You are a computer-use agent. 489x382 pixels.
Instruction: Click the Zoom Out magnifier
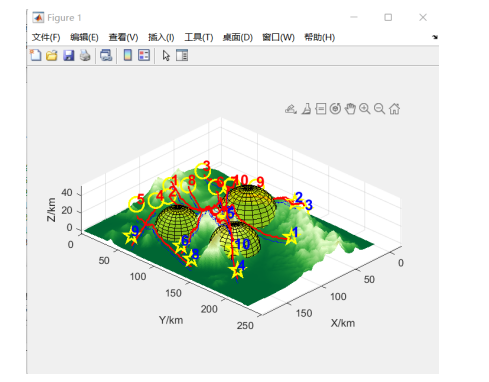379,109
